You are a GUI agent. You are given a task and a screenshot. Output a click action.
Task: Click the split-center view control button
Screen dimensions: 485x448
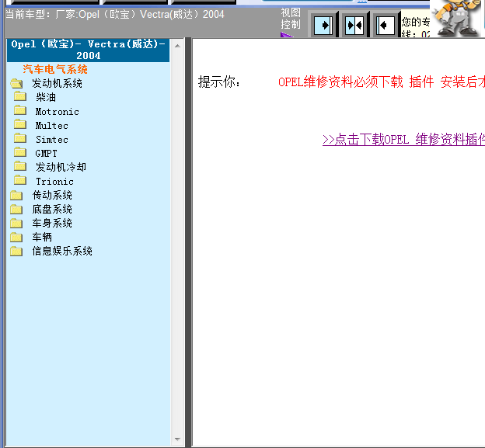click(354, 25)
